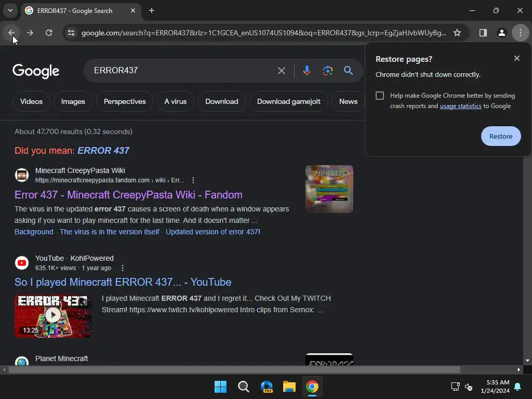Open Windows taskbar Search
Screen dimensions: 532x399
[x=243, y=387]
